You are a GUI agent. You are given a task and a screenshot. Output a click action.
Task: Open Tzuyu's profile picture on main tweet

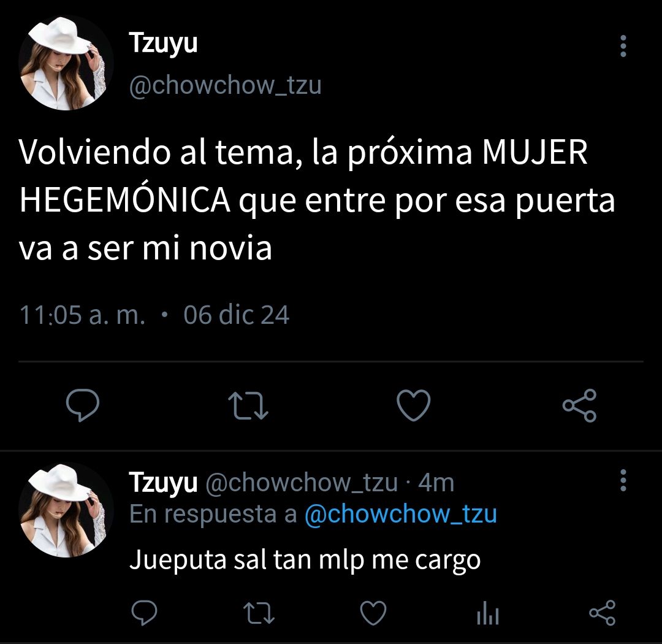[66, 63]
